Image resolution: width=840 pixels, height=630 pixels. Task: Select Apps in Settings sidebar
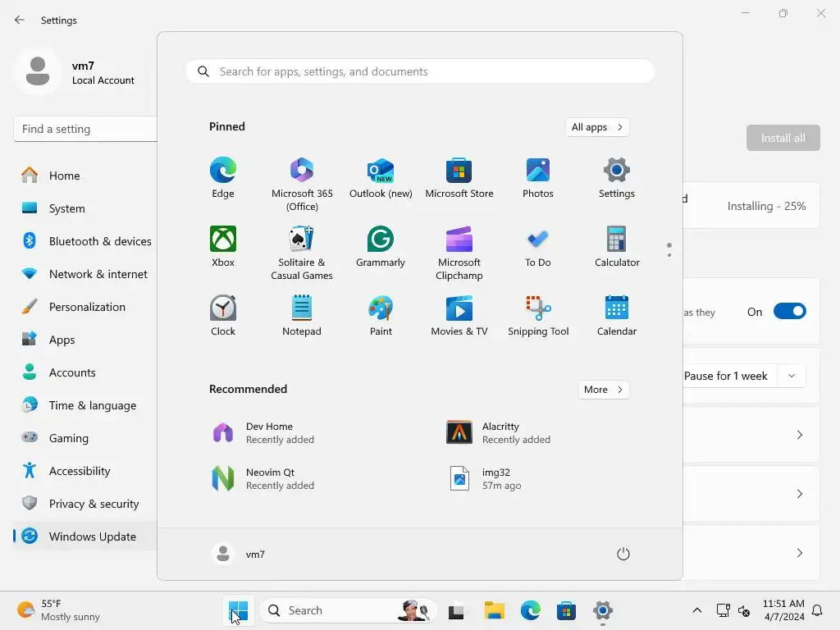[85, 340]
